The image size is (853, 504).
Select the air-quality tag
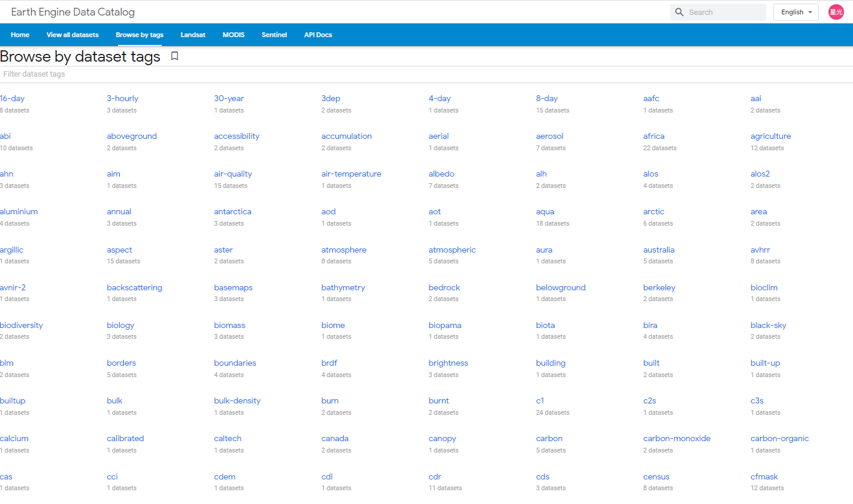(x=233, y=174)
